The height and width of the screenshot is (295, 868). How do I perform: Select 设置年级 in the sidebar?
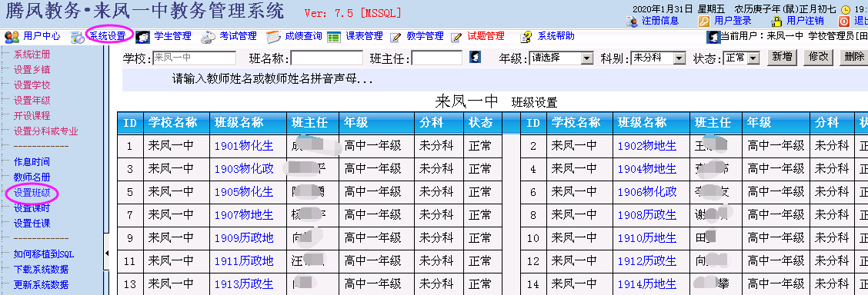32,101
